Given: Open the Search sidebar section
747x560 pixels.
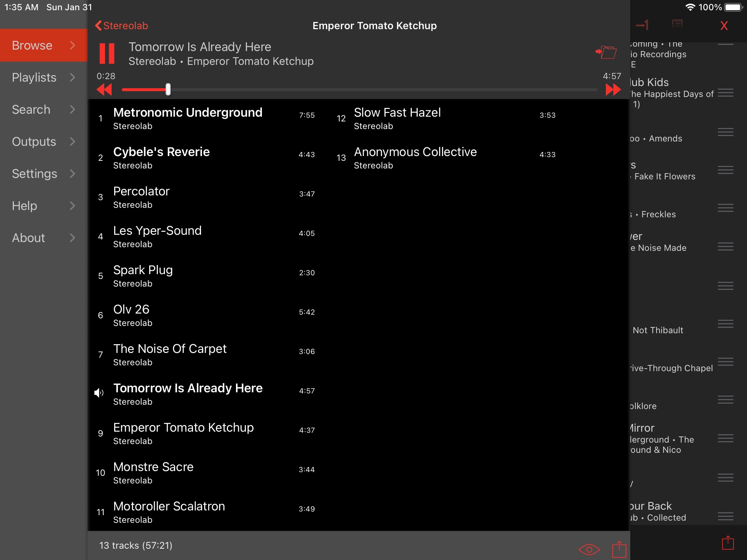Looking at the screenshot, I should point(44,109).
